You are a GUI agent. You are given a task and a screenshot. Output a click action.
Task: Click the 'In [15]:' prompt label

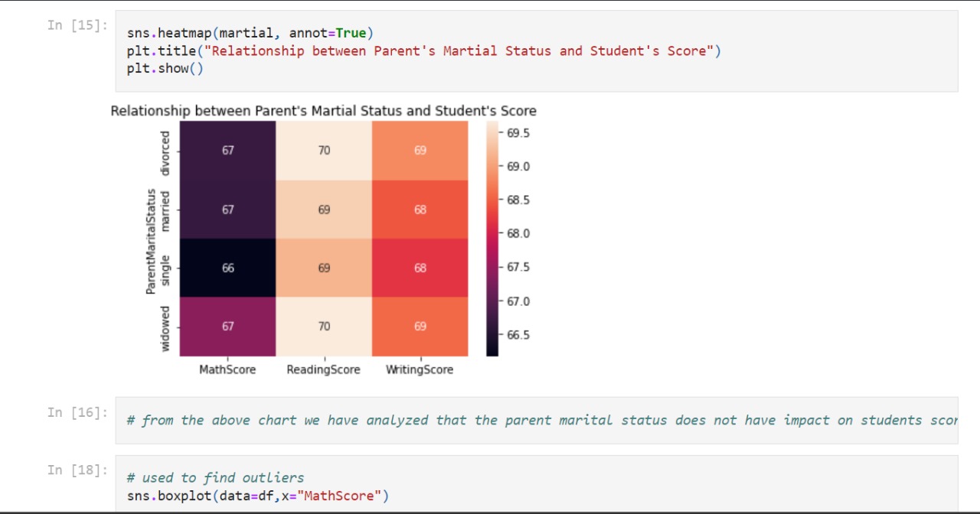click(x=77, y=25)
